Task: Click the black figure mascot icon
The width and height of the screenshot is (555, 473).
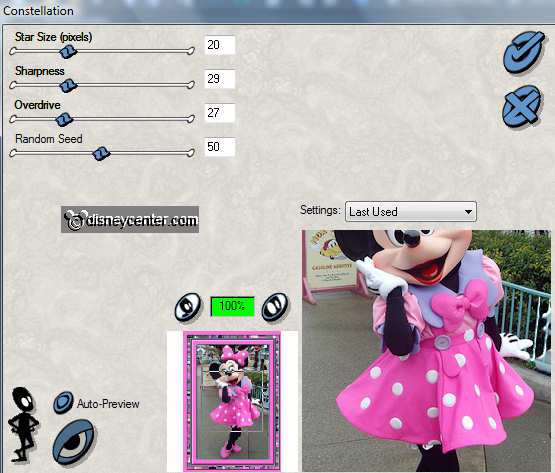Action: pos(24,424)
